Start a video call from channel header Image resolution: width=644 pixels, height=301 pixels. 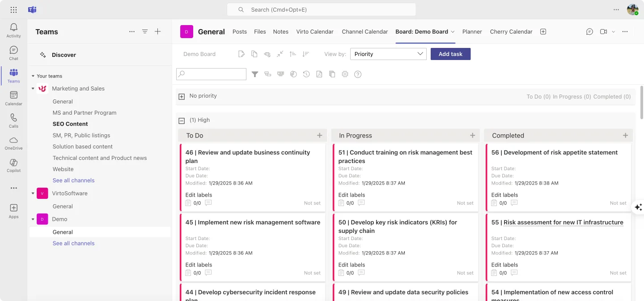pos(603,31)
